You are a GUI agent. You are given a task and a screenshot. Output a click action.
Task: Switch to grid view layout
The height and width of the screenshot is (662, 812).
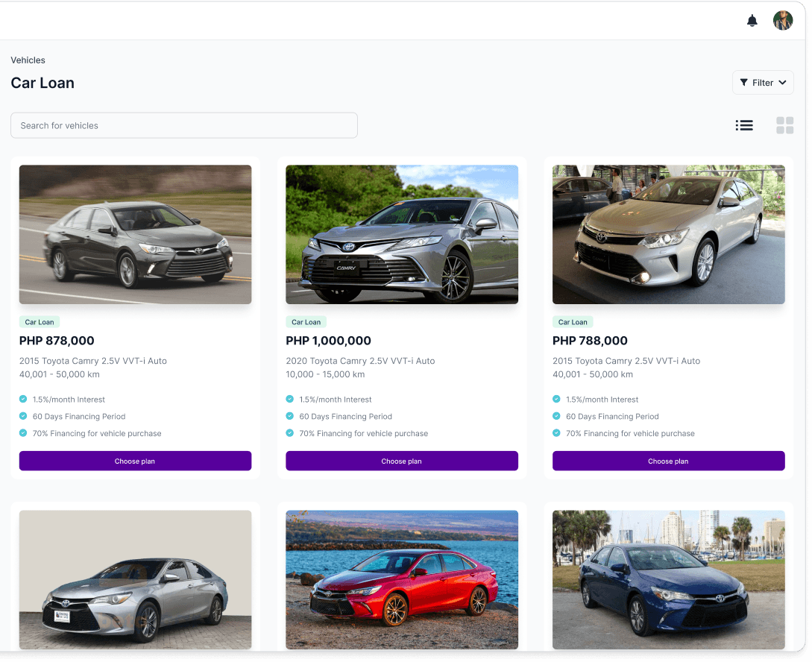tap(784, 125)
